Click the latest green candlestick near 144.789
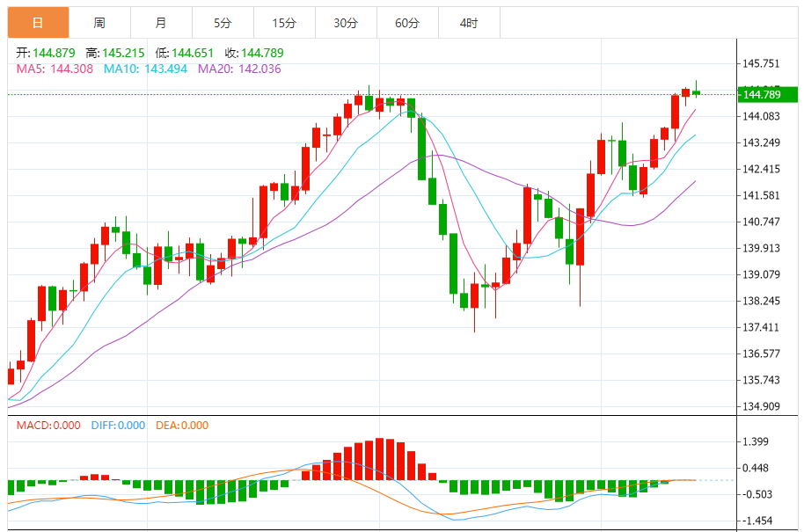 click(x=696, y=92)
